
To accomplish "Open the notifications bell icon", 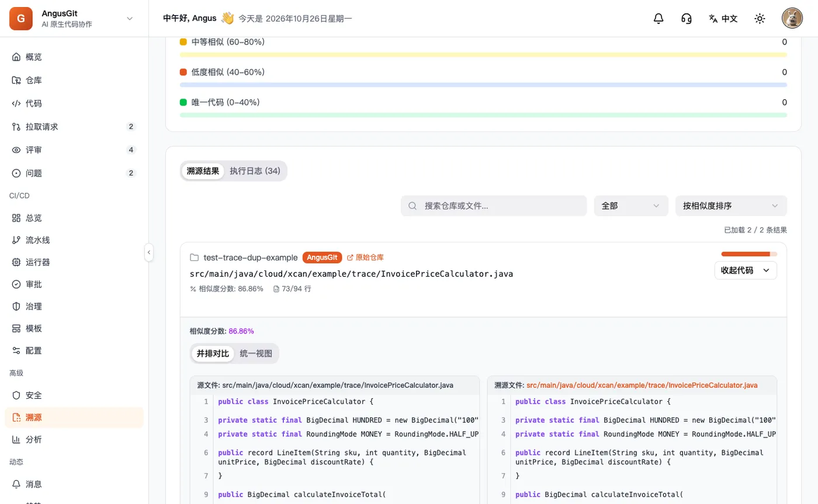I will coord(658,19).
